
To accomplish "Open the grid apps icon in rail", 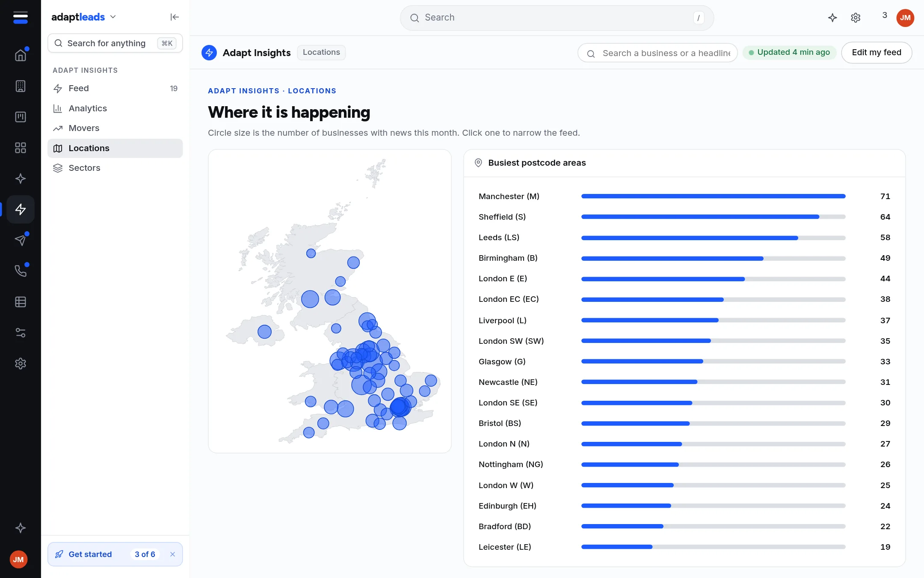I will pos(21,148).
